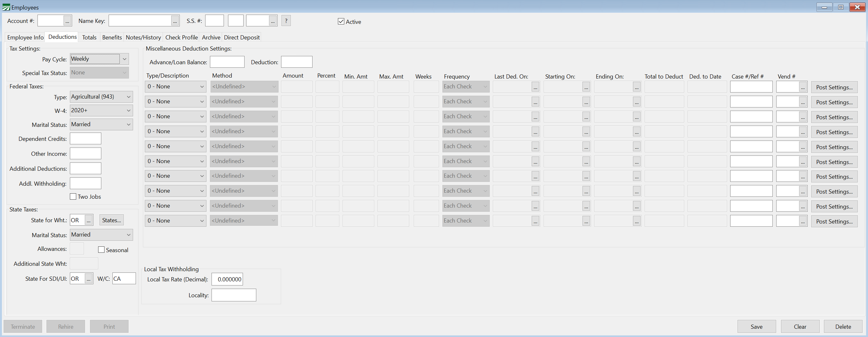Click first row Vend # lookup button
The height and width of the screenshot is (337, 868).
coord(803,87)
